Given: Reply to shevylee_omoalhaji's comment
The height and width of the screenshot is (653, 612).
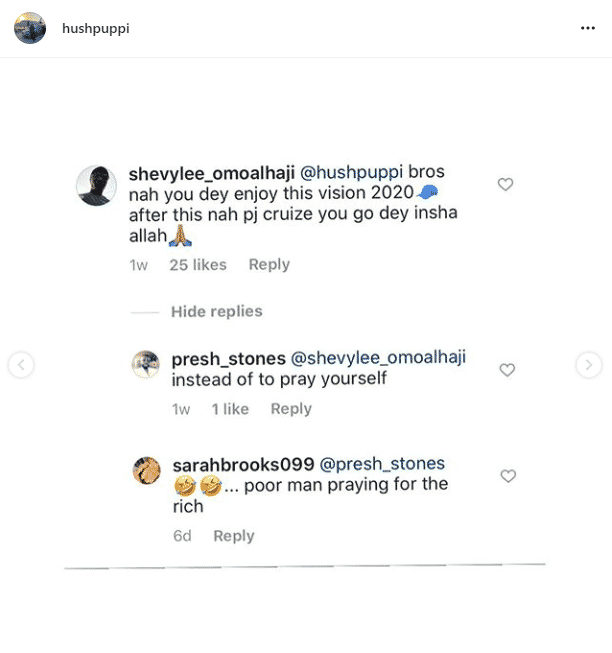Looking at the screenshot, I should click(x=269, y=265).
